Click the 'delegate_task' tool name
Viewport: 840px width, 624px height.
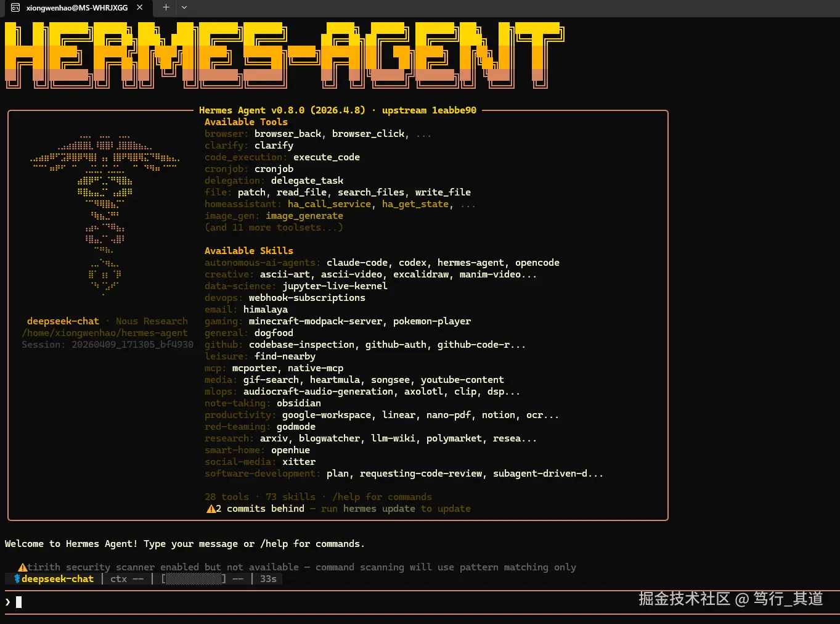coord(307,181)
